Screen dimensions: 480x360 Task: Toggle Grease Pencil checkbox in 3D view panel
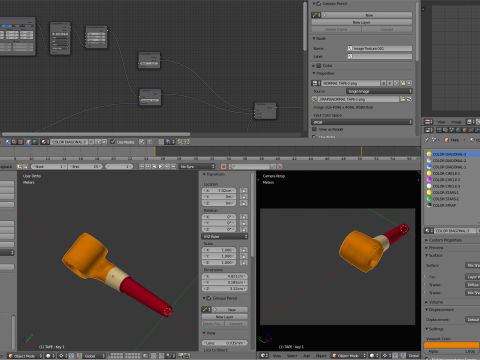(209, 298)
